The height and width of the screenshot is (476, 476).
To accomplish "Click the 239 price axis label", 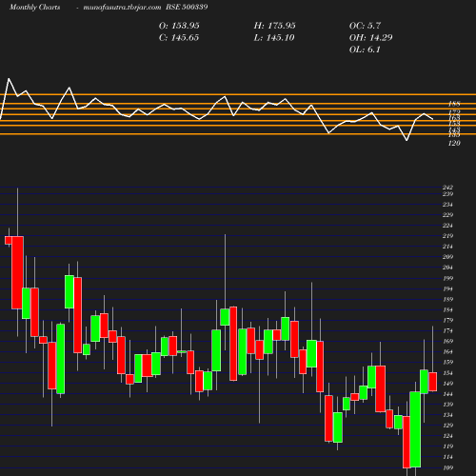I will pyautogui.click(x=447, y=193).
